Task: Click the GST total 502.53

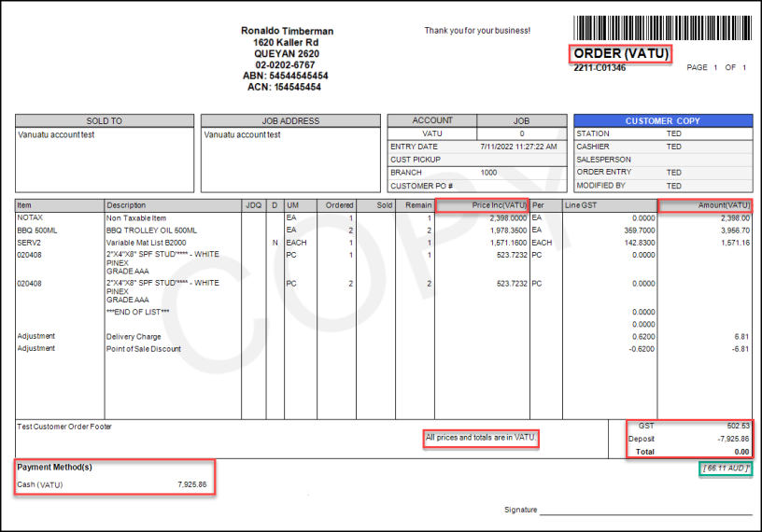Action: tap(738, 427)
